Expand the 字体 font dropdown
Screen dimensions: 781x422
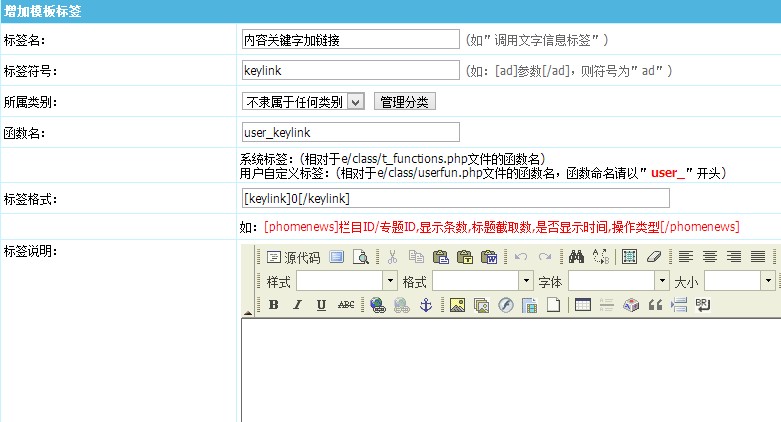tap(617, 281)
